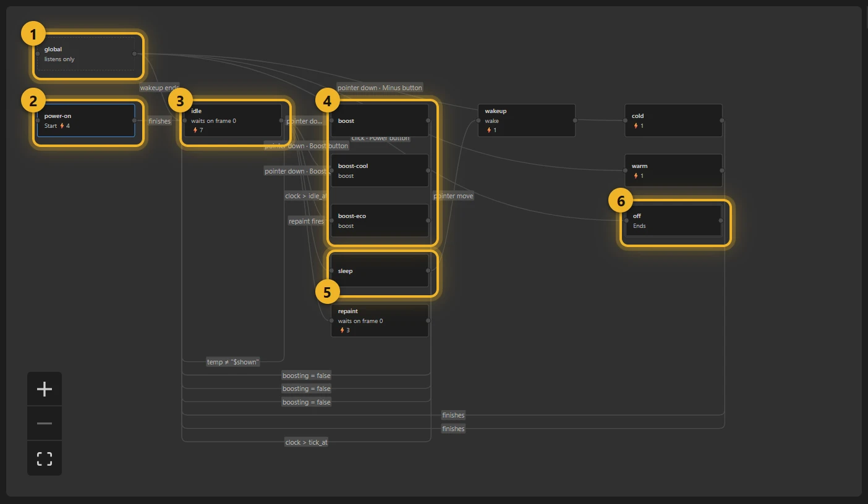
Task: Click the output port of the sleep node
Action: [x=428, y=271]
